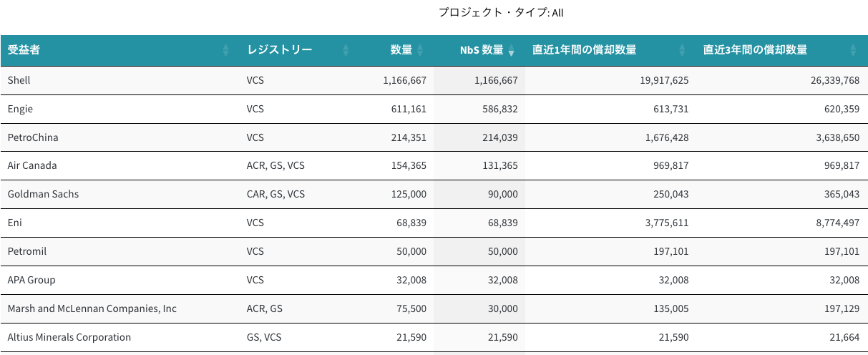Click the レジストリー column header text
The height and width of the screenshot is (355, 868).
[x=279, y=50]
